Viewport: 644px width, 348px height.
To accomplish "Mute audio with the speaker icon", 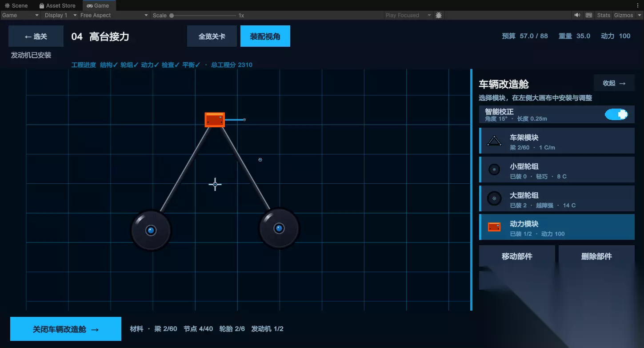I will click(577, 15).
